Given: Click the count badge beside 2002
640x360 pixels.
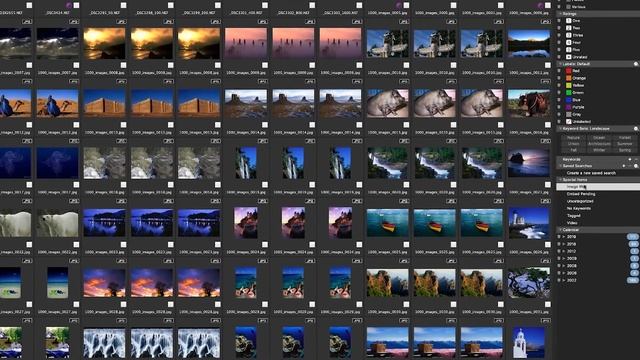Looking at the screenshot, I should (x=633, y=280).
